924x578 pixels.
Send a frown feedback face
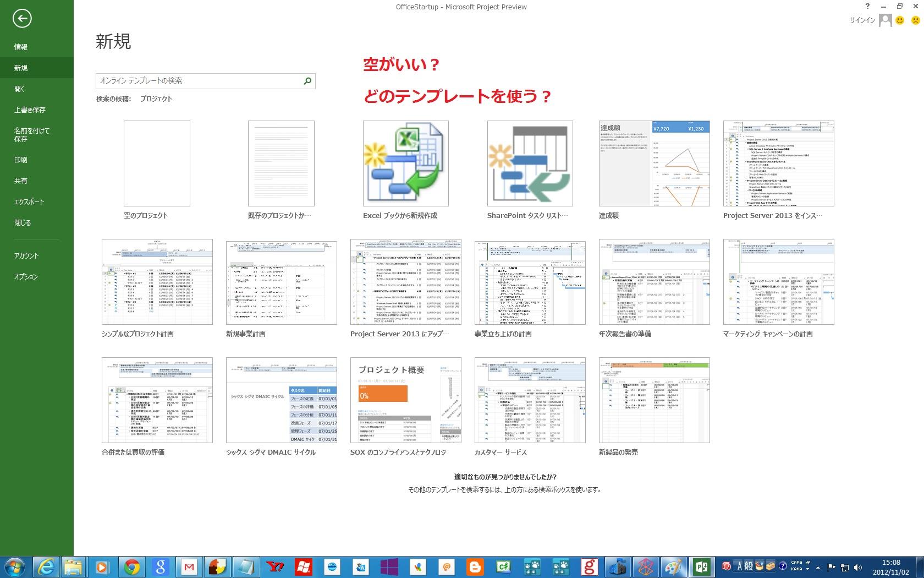coord(915,20)
